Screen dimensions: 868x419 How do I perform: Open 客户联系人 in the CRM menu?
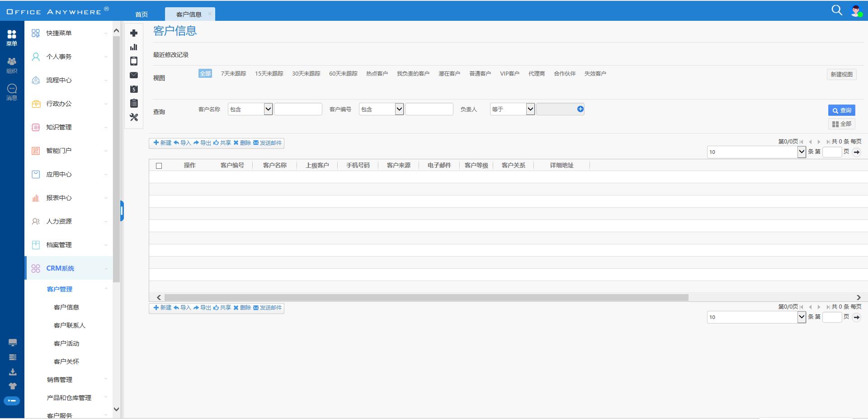(69, 325)
